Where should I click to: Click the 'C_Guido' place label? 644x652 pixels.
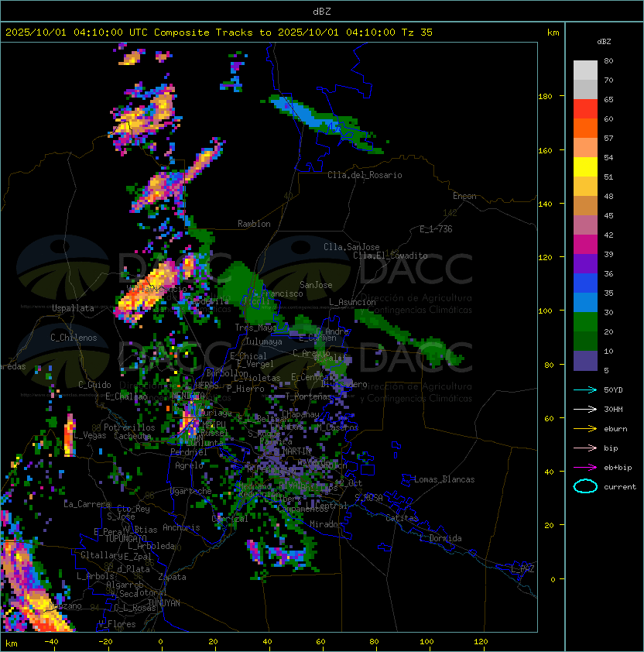click(x=94, y=385)
